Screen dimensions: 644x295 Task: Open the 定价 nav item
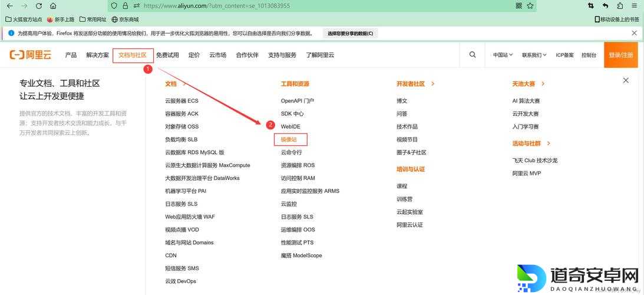pos(194,55)
